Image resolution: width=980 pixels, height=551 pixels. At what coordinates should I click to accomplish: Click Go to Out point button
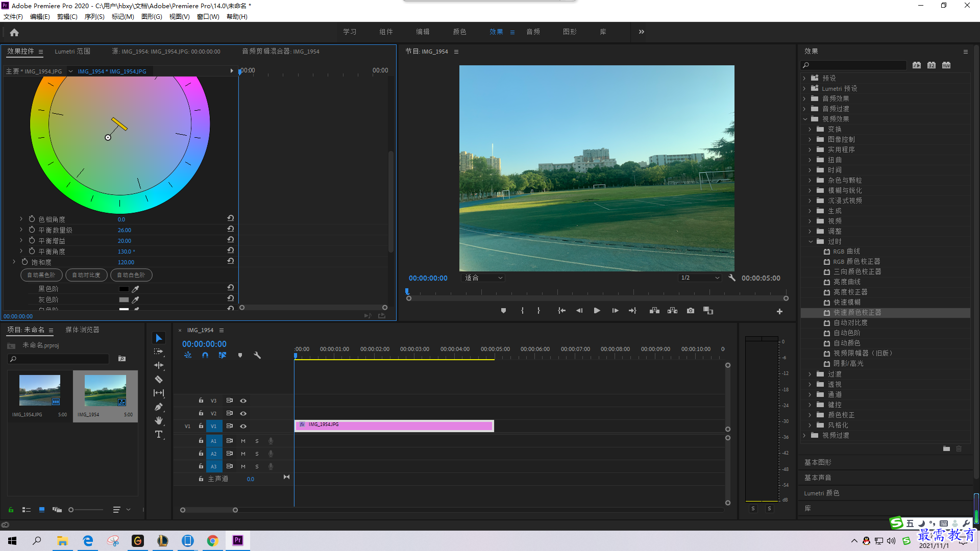[632, 311]
